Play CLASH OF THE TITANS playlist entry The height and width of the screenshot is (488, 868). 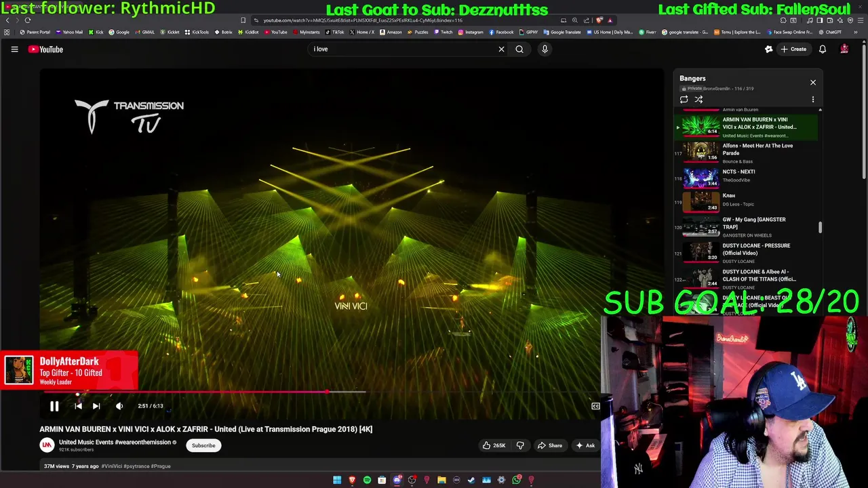pos(746,279)
